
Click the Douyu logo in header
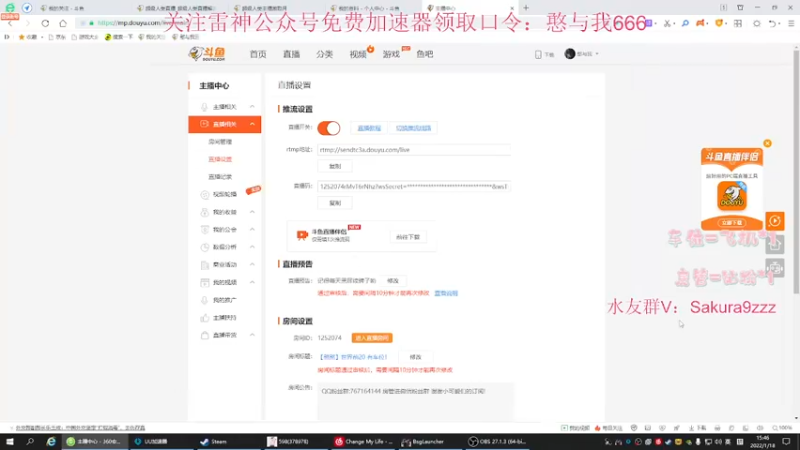click(207, 54)
